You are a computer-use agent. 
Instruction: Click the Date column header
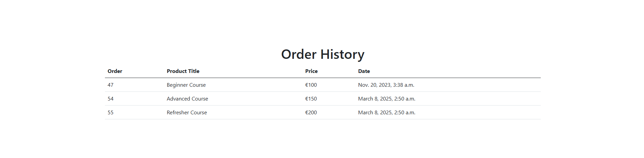click(x=364, y=71)
